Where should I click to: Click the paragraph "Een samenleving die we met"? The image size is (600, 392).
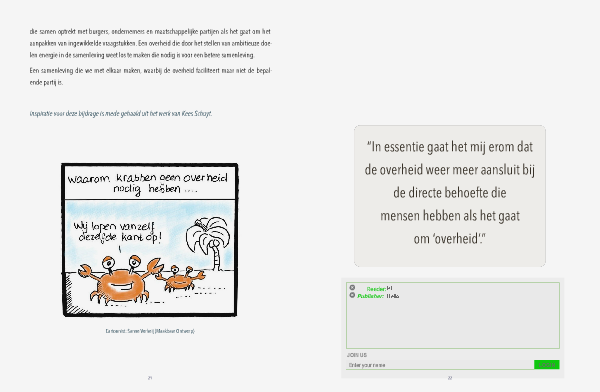[x=151, y=76]
